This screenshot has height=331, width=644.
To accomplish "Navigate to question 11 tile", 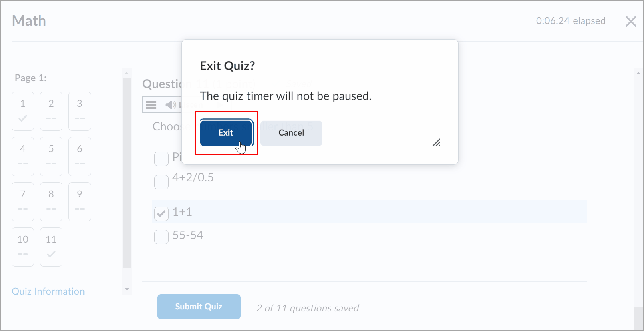I will pos(51,247).
